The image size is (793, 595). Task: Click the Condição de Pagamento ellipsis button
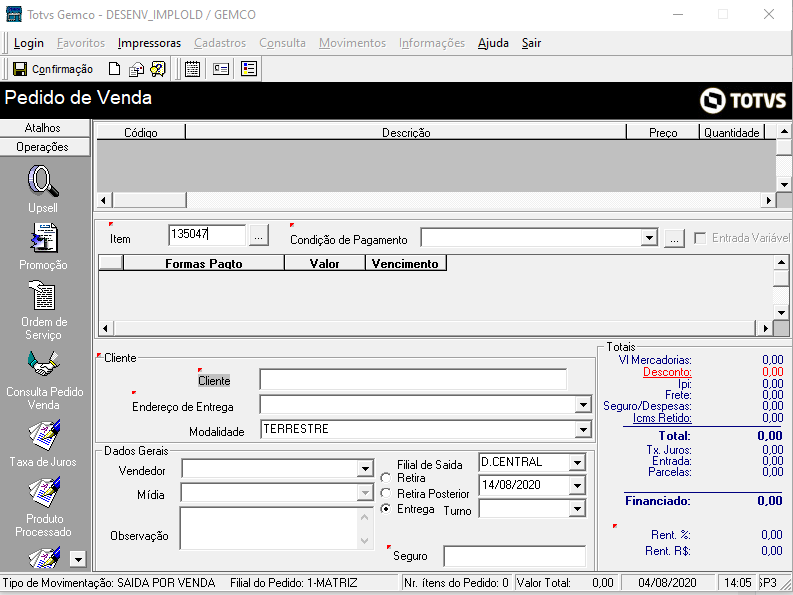pyautogui.click(x=674, y=238)
